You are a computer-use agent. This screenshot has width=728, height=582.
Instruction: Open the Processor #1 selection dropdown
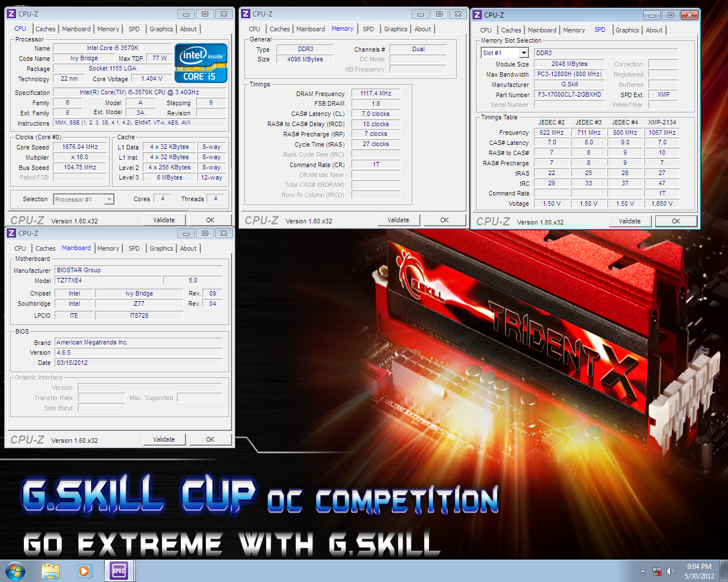pyautogui.click(x=84, y=199)
